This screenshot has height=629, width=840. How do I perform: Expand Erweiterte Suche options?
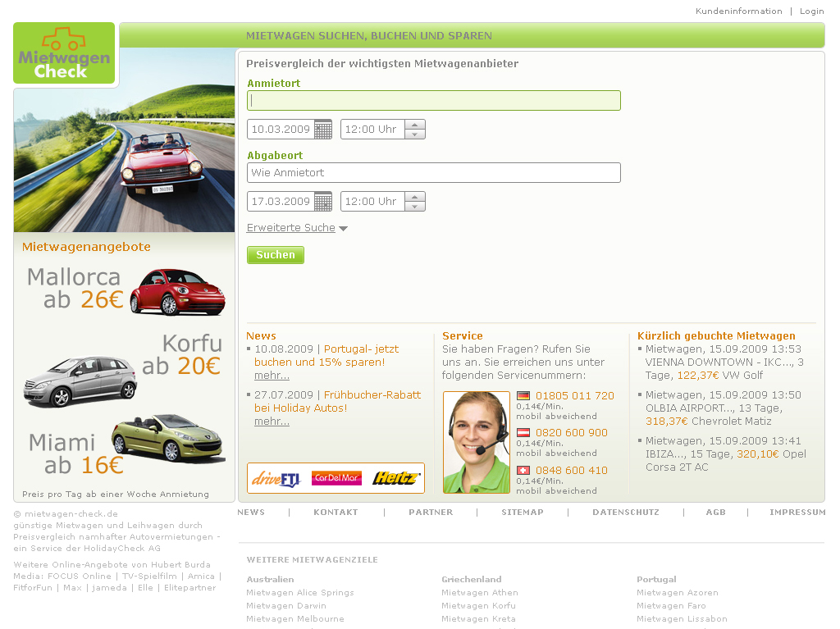click(x=297, y=228)
